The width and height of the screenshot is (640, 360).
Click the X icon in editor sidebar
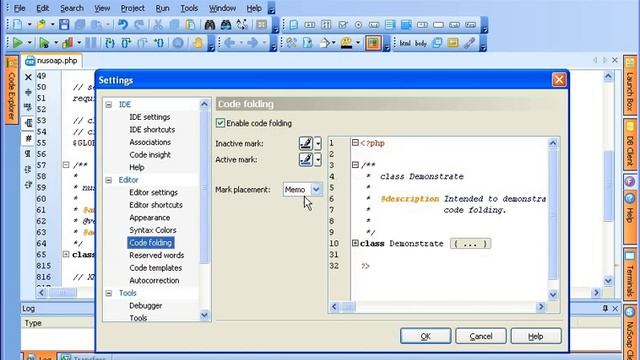28,77
